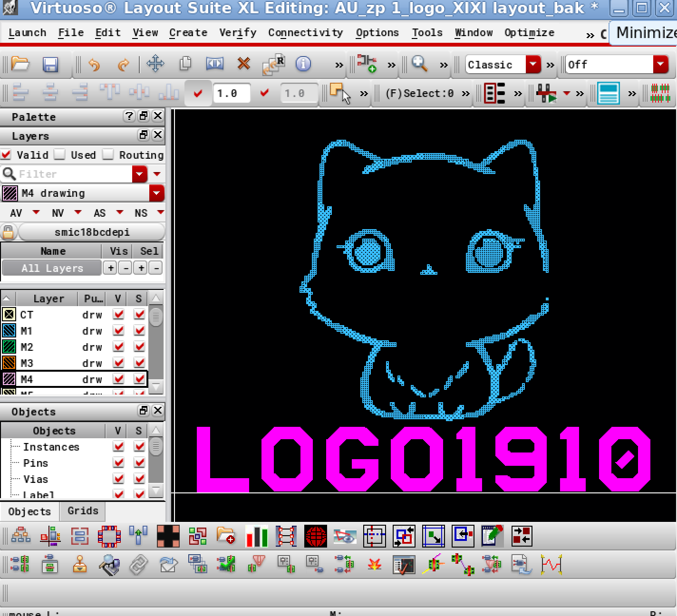Switch to the Grids tab
The height and width of the screenshot is (616, 677).
point(83,511)
